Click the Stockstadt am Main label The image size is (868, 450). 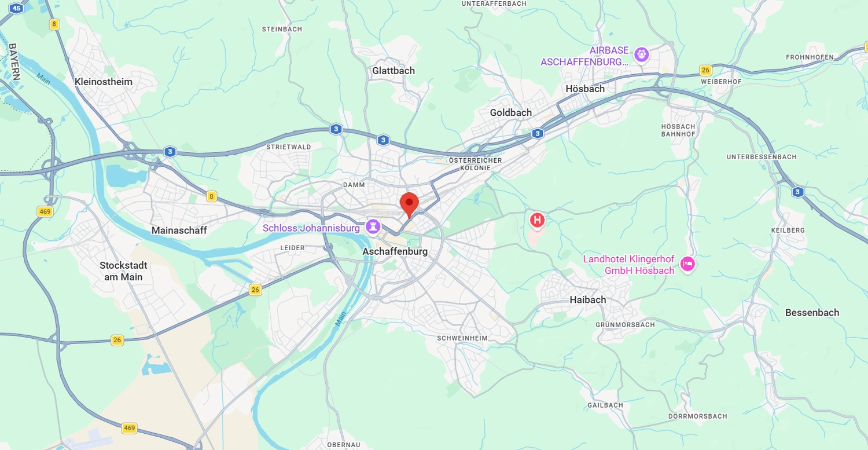(x=123, y=271)
